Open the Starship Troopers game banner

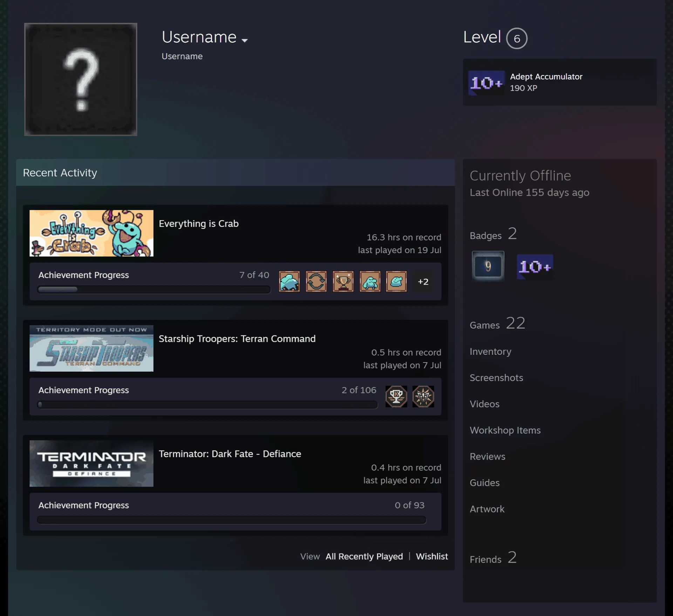point(91,348)
